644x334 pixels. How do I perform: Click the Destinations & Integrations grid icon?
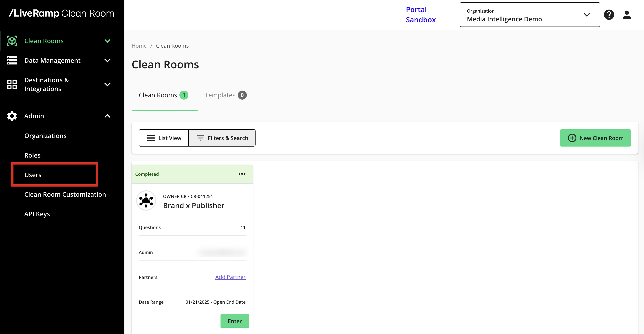(12, 84)
